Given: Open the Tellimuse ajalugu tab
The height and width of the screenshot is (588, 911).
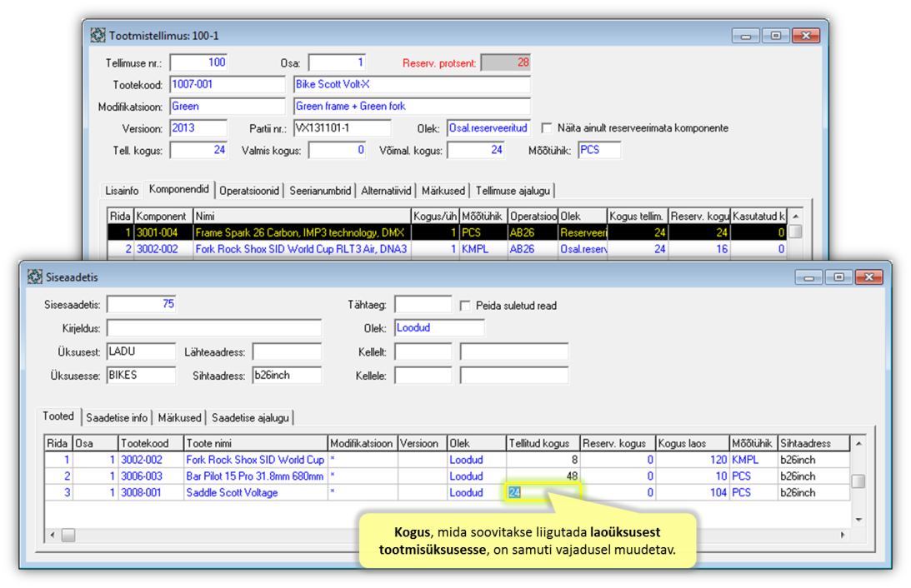Looking at the screenshot, I should (513, 191).
